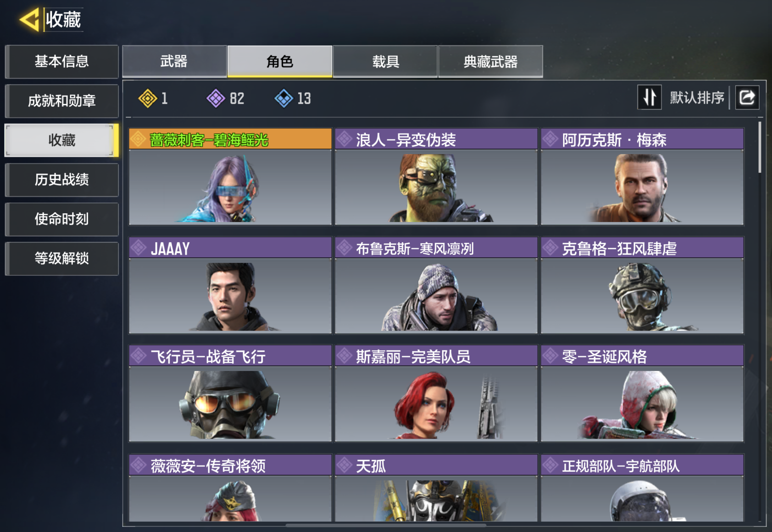Open 成就和勋章 in the sidebar
This screenshot has height=532, width=772.
coord(62,101)
